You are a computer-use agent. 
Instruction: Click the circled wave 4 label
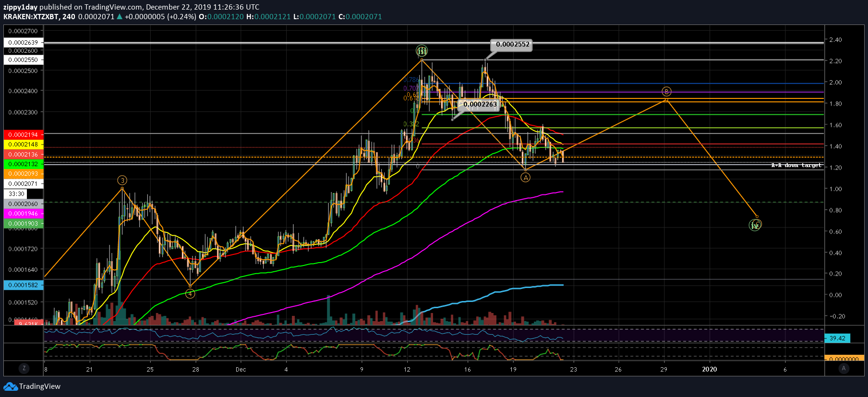point(190,294)
